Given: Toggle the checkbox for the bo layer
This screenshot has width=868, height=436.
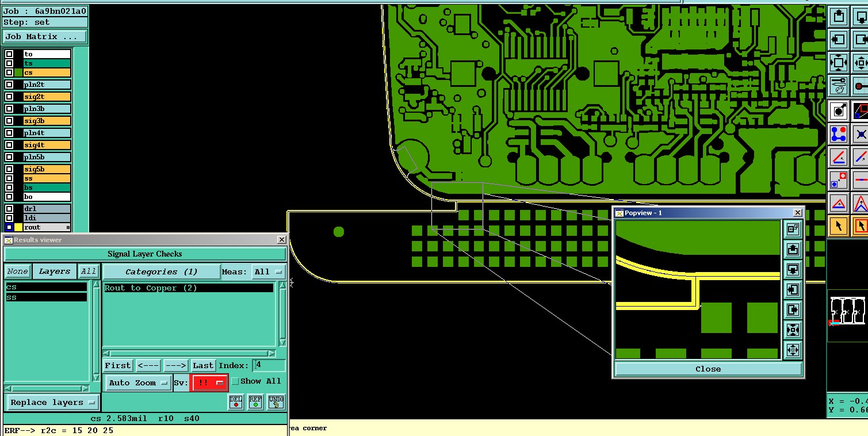Looking at the screenshot, I should (9, 197).
